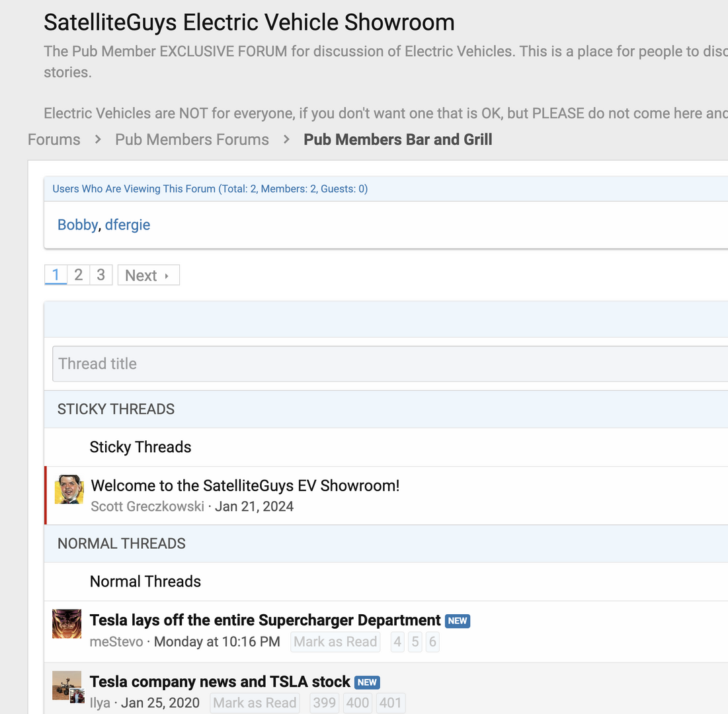Open meStevo's profile link
Image resolution: width=728 pixels, height=714 pixels.
coord(116,641)
